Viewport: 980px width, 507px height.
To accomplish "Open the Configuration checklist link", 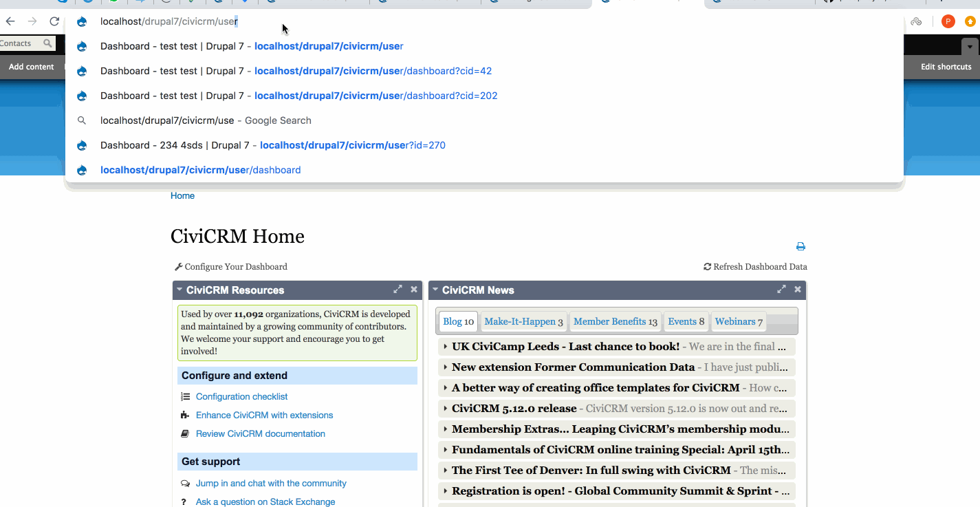I will 241,397.
